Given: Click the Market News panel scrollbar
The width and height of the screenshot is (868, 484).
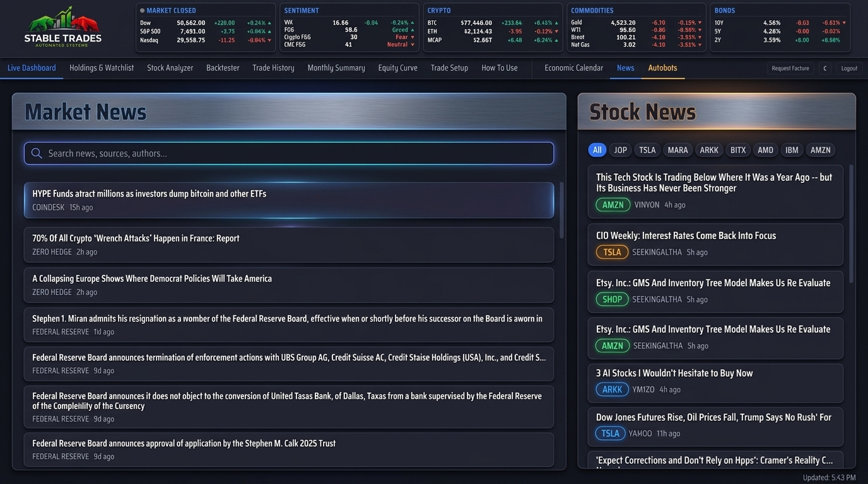Looking at the screenshot, I should click(x=561, y=211).
